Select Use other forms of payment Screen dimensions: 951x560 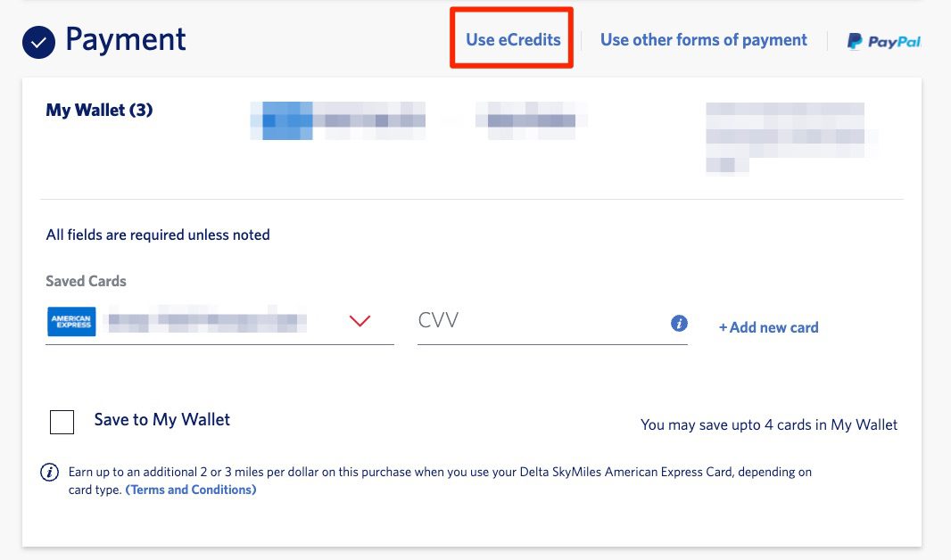coord(704,39)
